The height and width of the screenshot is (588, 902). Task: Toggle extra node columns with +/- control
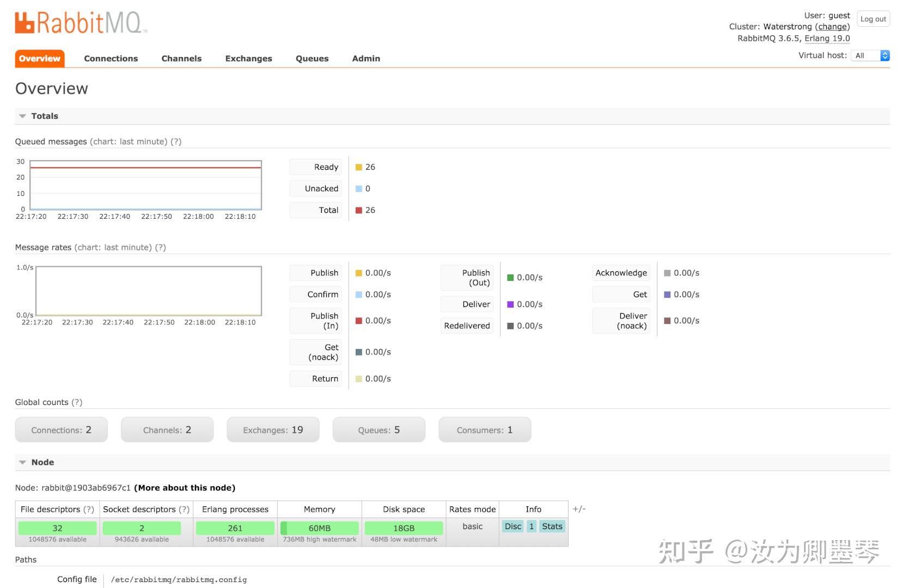coord(580,509)
